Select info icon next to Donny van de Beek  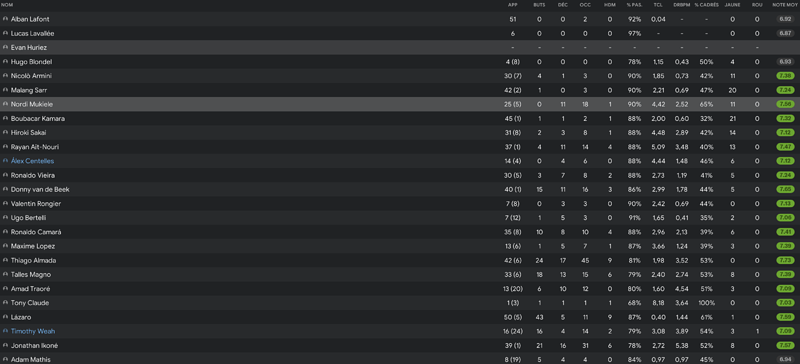pos(5,189)
